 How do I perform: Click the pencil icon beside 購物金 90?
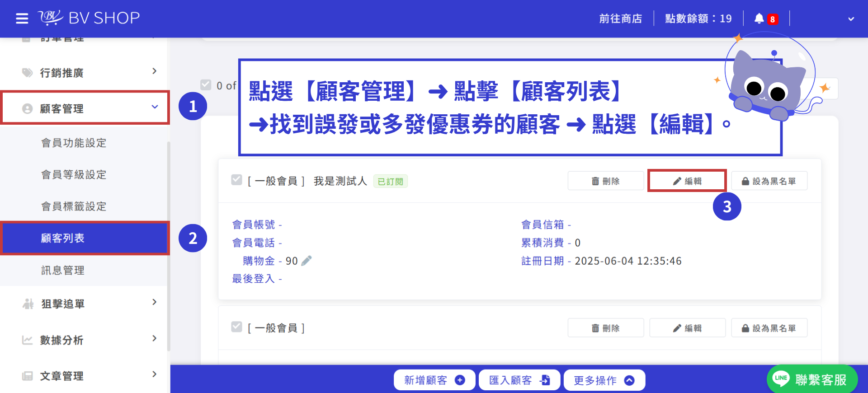[307, 261]
